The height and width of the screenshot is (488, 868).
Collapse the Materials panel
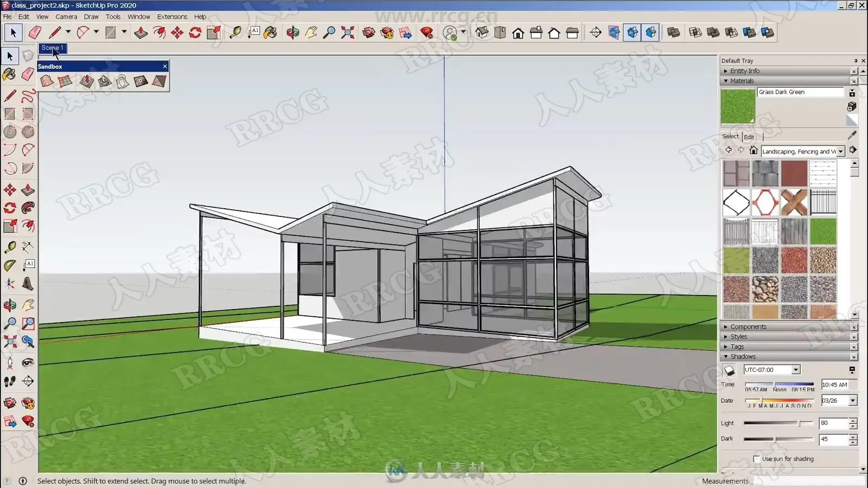point(726,81)
